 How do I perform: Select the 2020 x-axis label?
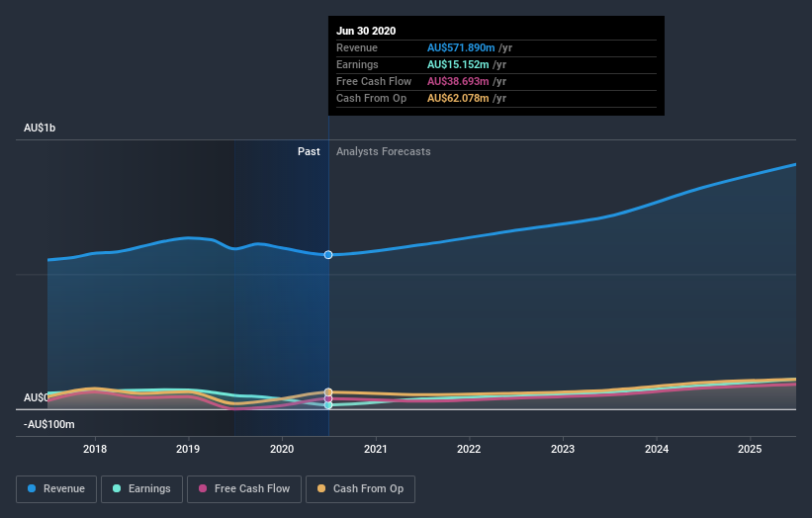point(282,449)
